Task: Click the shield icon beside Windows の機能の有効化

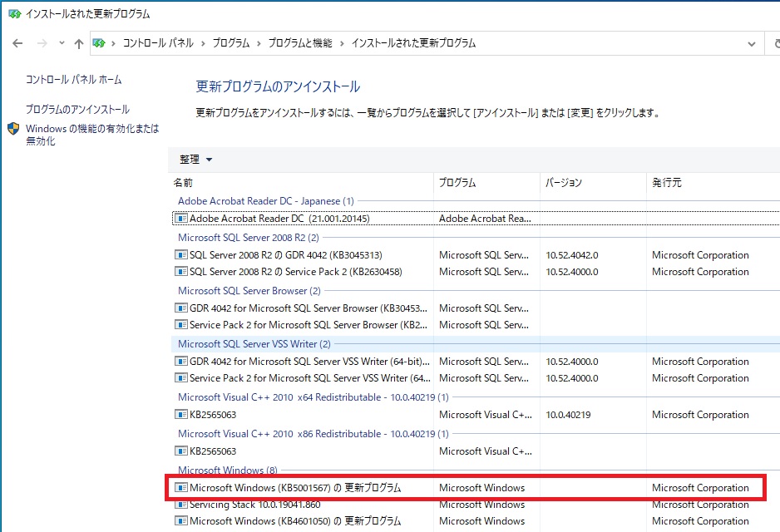Action: tap(13, 130)
